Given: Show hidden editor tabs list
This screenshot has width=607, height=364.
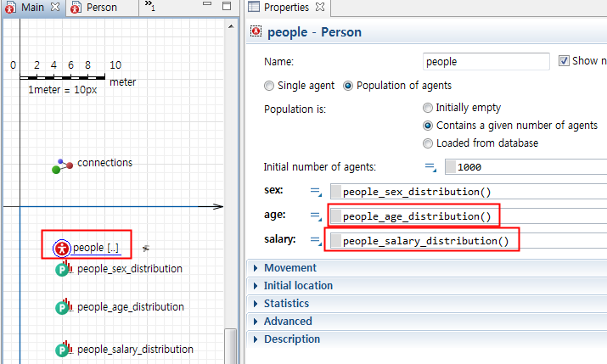Looking at the screenshot, I should [x=149, y=6].
